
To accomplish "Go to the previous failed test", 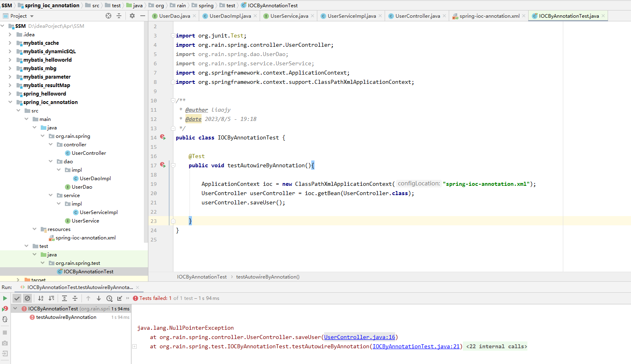I will [x=88, y=298].
